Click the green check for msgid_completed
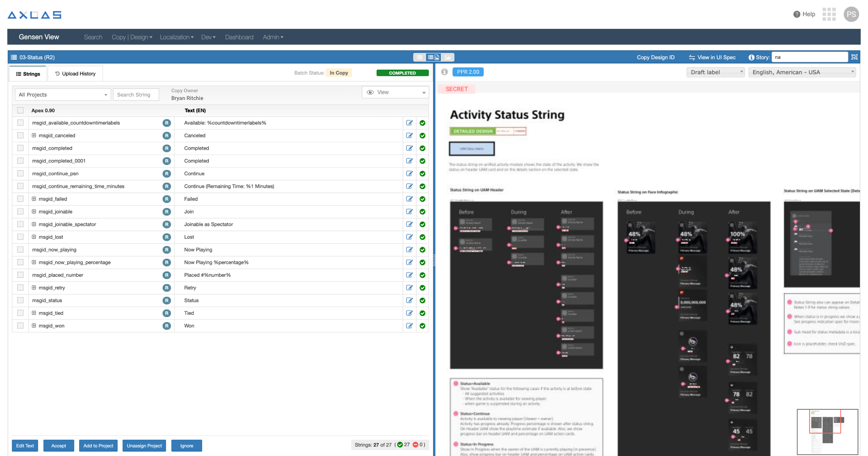The height and width of the screenshot is (456, 868). [x=422, y=148]
